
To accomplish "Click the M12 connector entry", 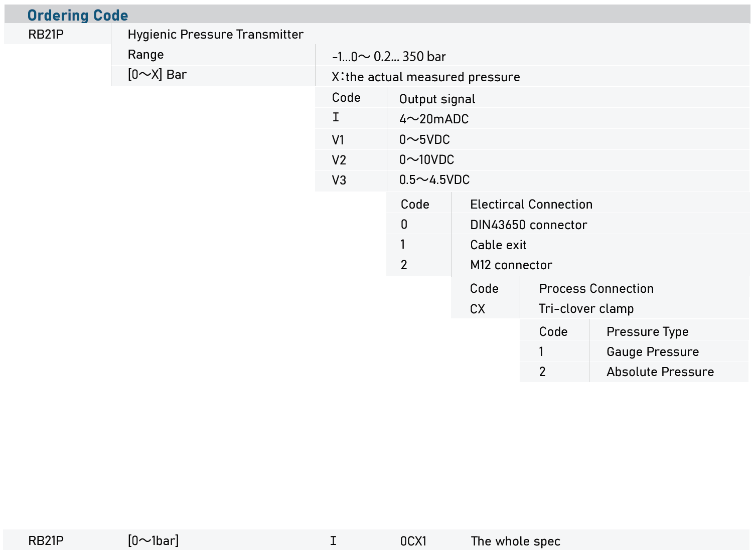I will [x=511, y=265].
